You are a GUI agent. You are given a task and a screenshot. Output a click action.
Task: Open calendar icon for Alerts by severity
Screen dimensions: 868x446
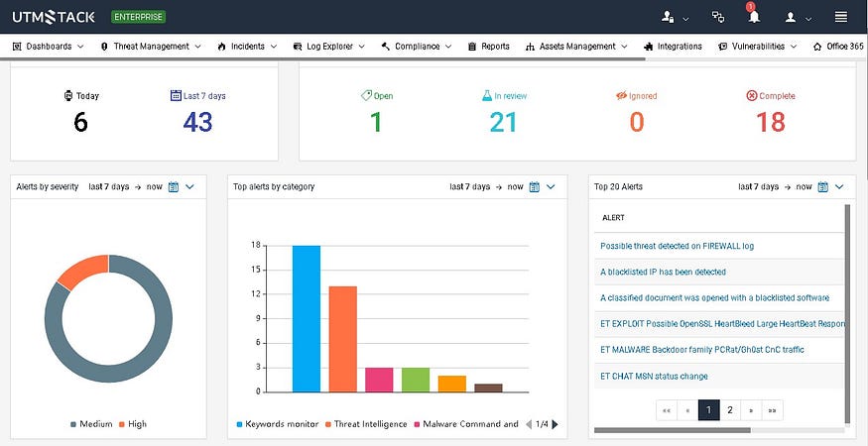click(x=174, y=187)
